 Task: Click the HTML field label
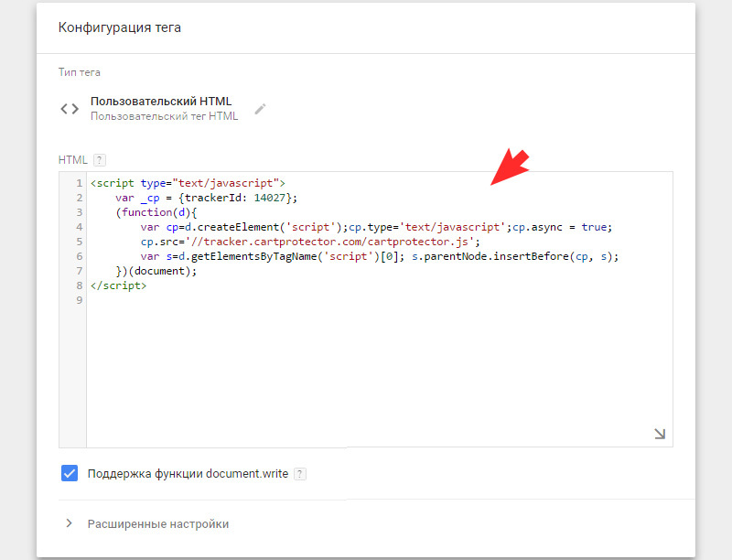tap(73, 160)
